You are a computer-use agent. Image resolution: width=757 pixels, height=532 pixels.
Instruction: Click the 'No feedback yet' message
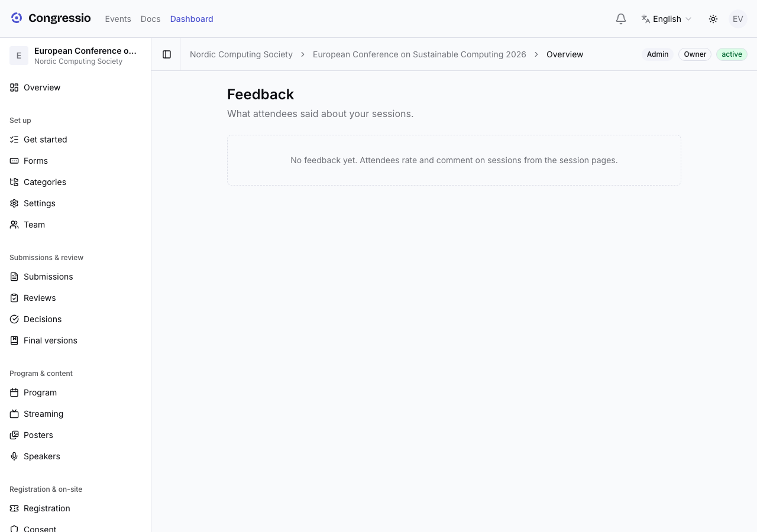coord(454,160)
